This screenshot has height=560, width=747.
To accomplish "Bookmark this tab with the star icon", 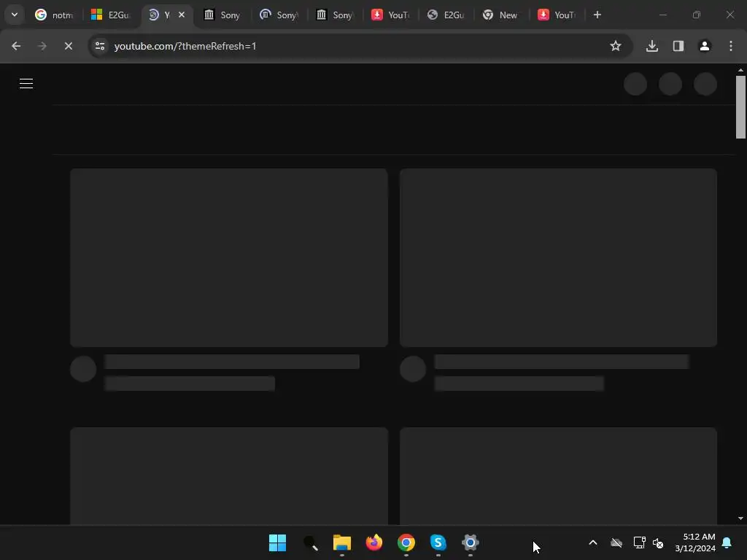I will [616, 46].
